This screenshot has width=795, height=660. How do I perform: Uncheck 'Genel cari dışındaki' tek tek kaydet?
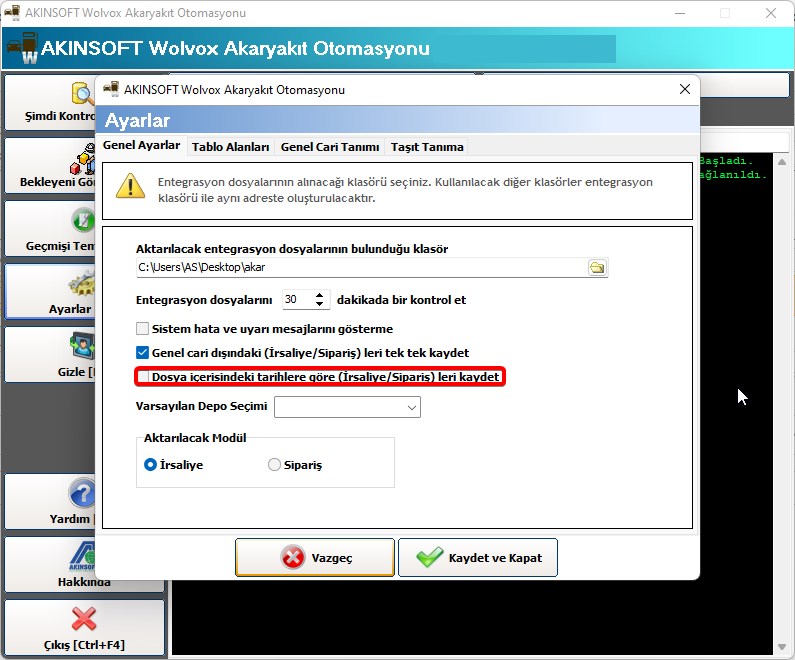(142, 352)
